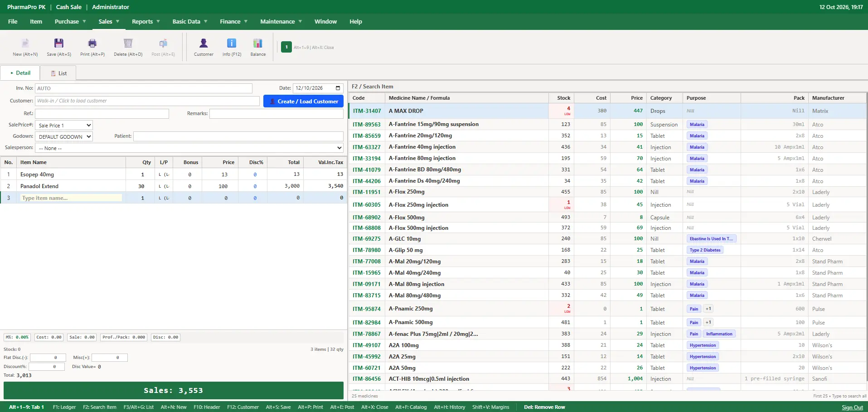Select green tab number 1 indicator
868x412 pixels.
click(286, 47)
